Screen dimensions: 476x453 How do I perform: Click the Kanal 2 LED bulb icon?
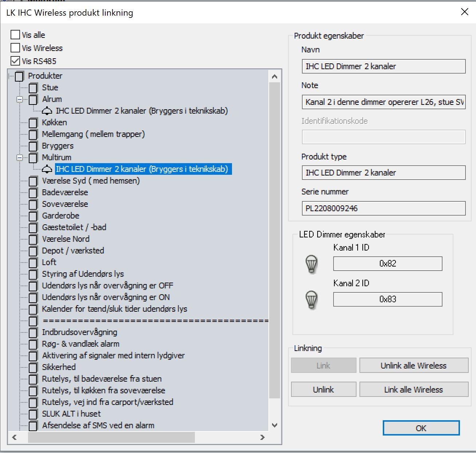(311, 300)
